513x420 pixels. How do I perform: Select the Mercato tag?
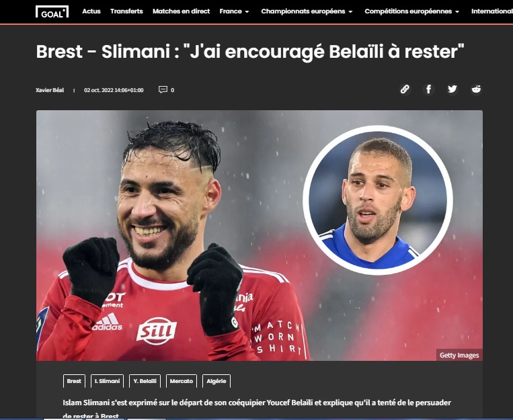tap(182, 381)
